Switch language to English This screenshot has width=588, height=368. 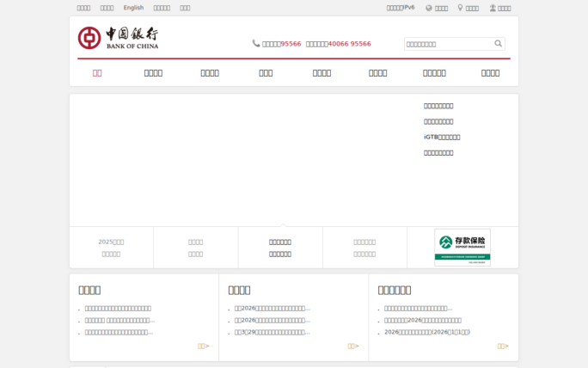pos(133,8)
